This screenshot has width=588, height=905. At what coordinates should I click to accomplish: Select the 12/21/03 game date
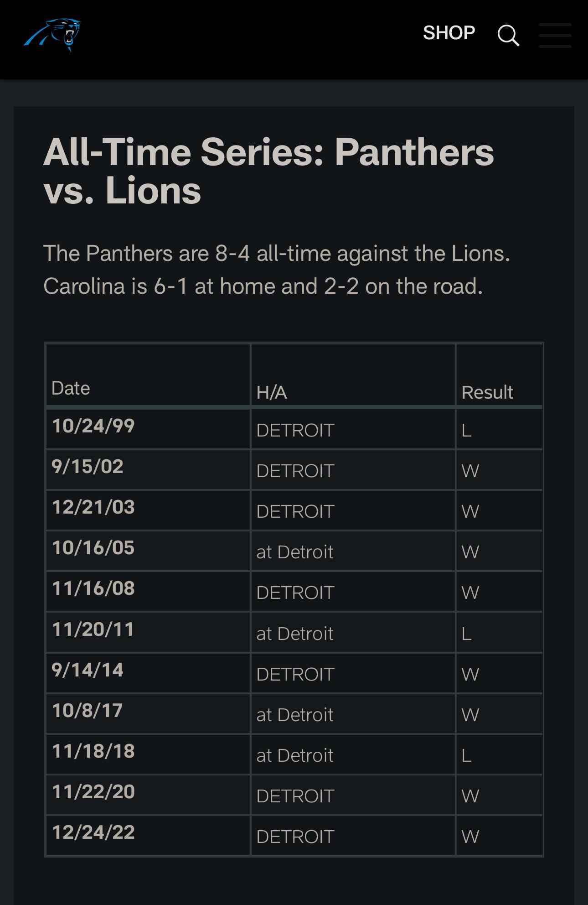(x=93, y=507)
